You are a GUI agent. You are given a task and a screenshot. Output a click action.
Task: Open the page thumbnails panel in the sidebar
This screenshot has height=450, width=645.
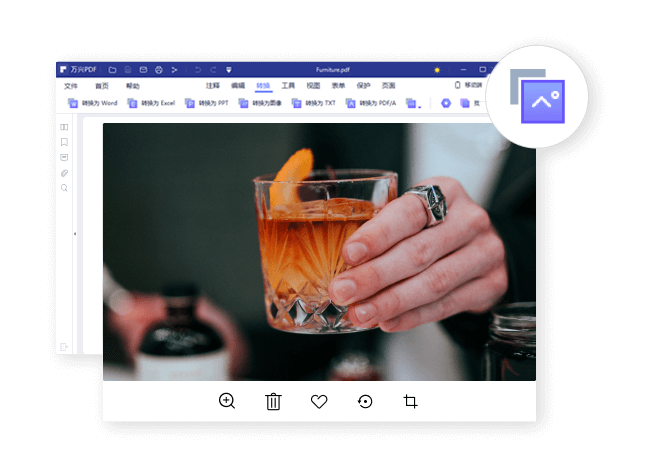64,127
